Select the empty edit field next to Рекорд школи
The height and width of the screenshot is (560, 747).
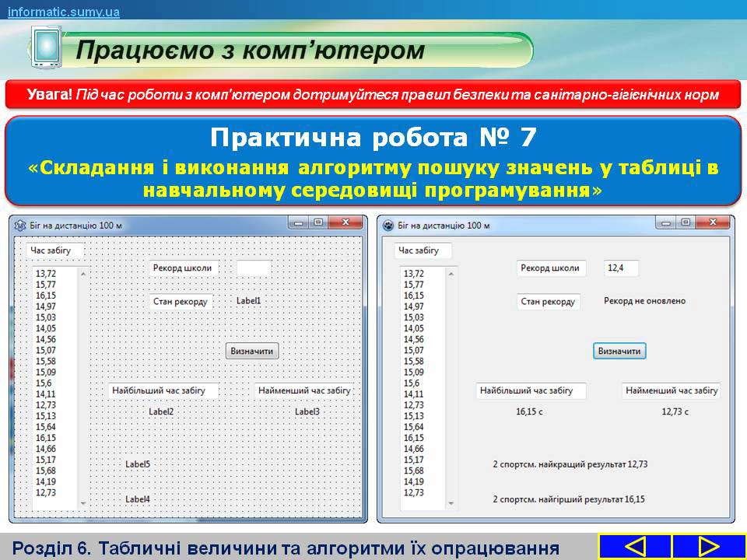tap(254, 268)
